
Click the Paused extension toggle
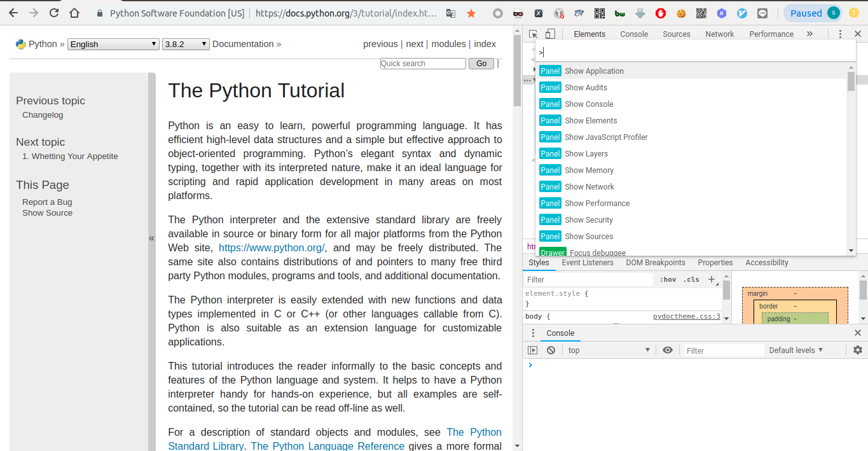tap(813, 12)
